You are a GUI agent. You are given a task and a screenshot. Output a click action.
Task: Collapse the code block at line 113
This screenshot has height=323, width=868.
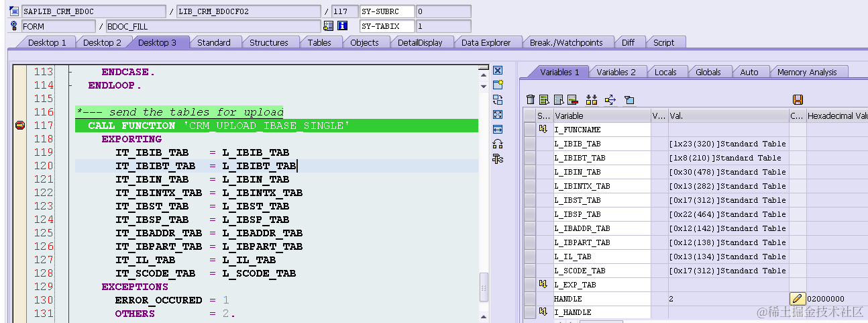(69, 72)
